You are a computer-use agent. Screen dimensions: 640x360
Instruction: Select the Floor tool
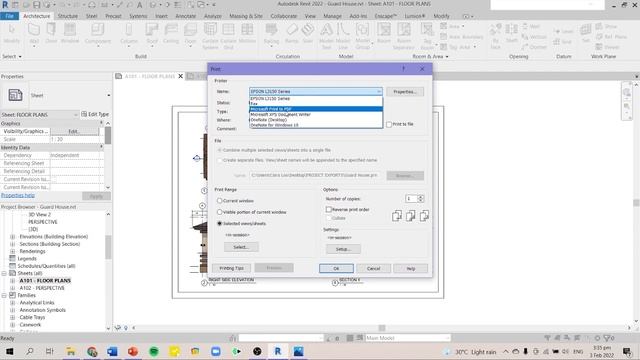(190, 34)
